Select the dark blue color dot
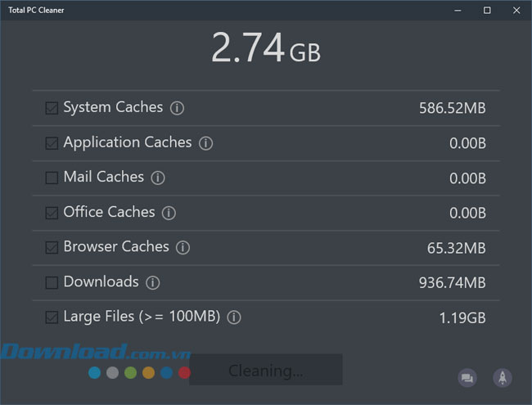Image resolution: width=532 pixels, height=405 pixels. tap(166, 373)
